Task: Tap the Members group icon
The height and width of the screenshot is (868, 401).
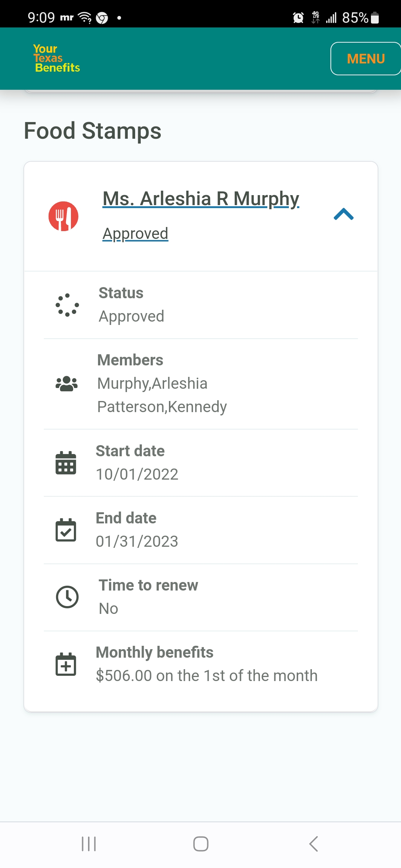Action: pyautogui.click(x=66, y=384)
